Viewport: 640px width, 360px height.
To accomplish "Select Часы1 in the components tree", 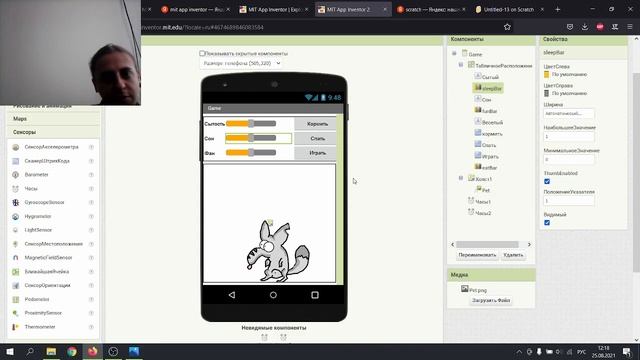I will [479, 201].
